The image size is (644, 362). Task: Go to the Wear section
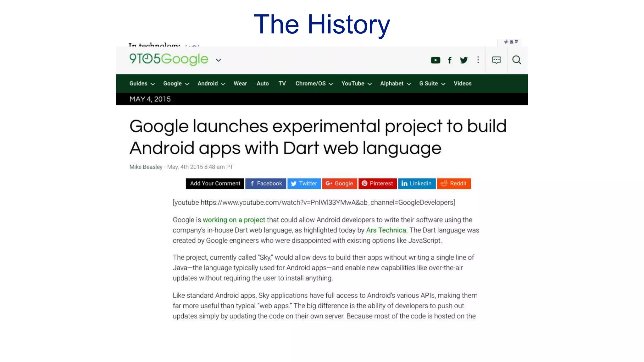coord(240,84)
